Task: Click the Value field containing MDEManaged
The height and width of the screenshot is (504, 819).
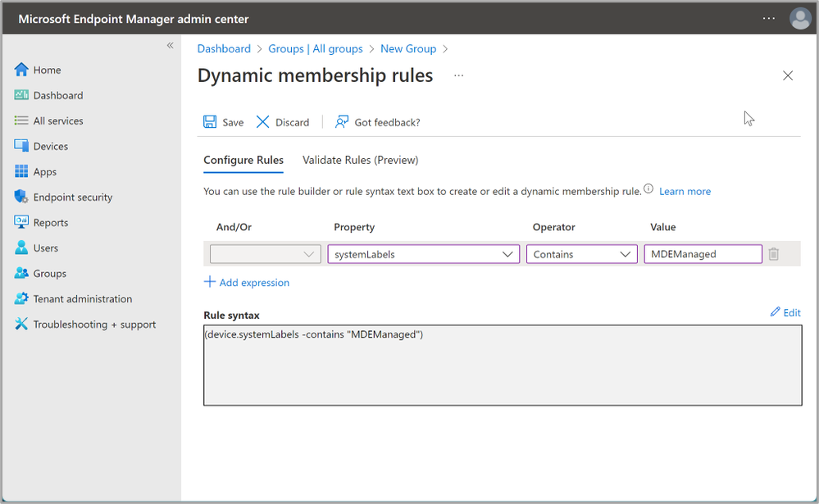Action: [703, 254]
